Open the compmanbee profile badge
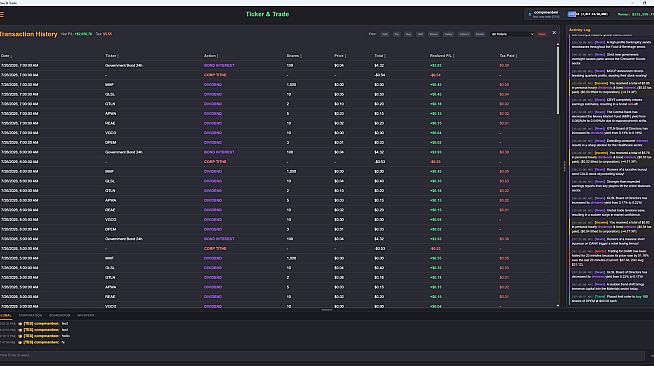The image size is (654, 366). pyautogui.click(x=544, y=14)
